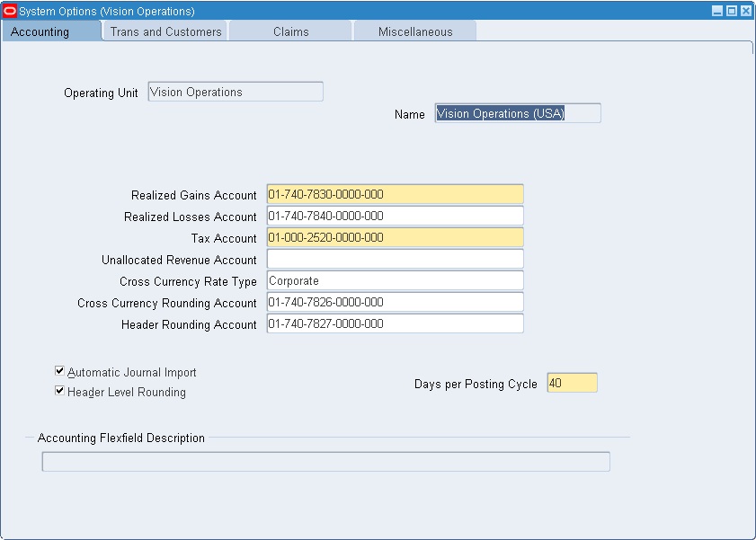Click the Operating Unit label
The width and height of the screenshot is (756, 540).
(x=101, y=93)
